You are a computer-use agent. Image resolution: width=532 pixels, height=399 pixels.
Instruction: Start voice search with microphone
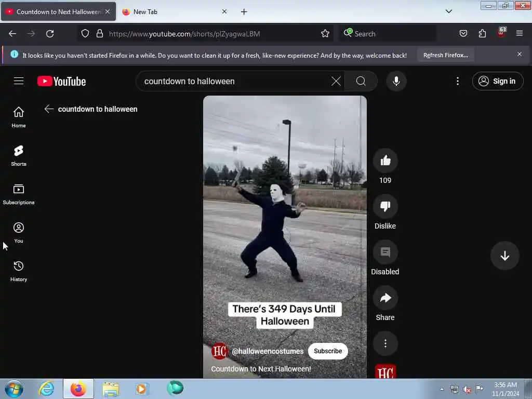coord(396,82)
